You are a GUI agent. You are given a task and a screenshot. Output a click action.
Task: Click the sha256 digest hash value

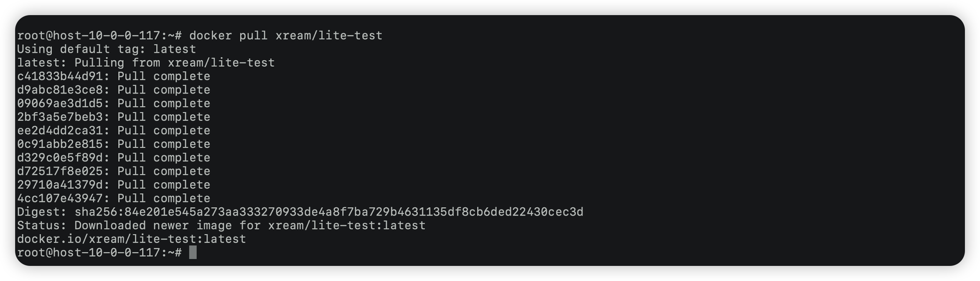click(329, 212)
